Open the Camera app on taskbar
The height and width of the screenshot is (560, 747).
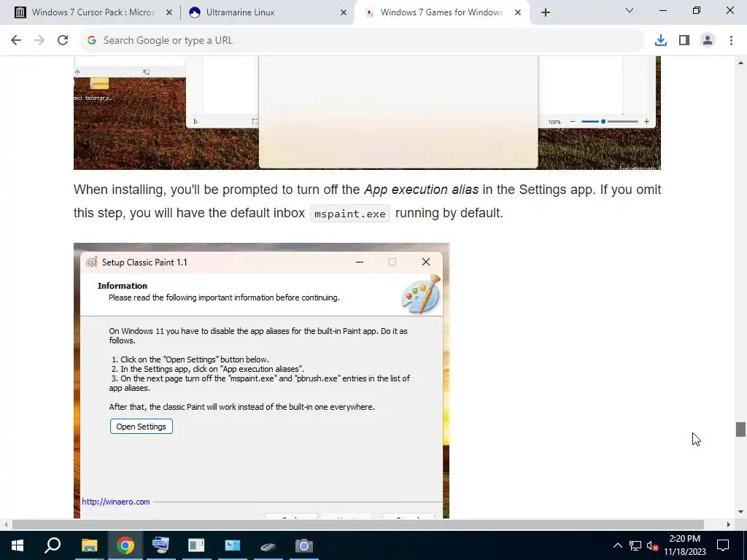tap(303, 545)
